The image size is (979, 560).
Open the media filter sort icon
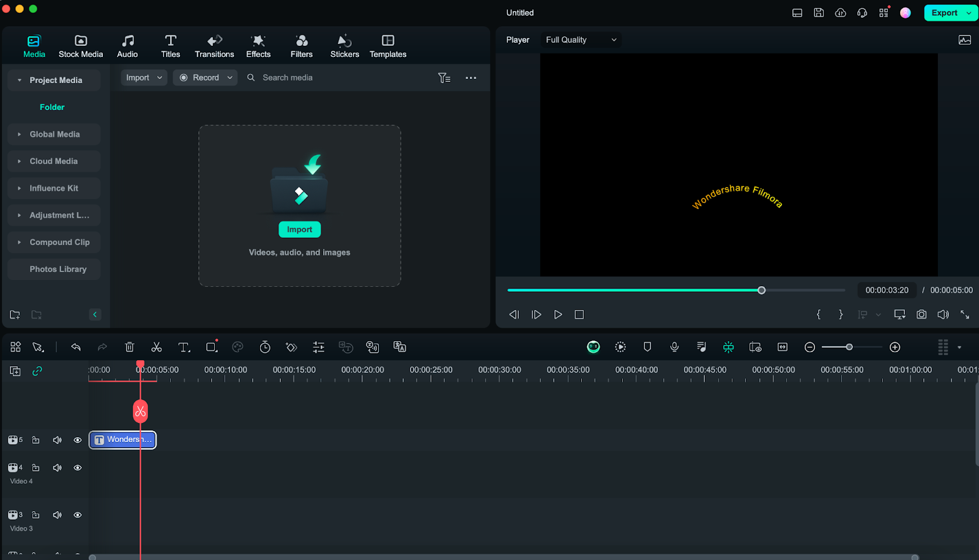coord(444,78)
